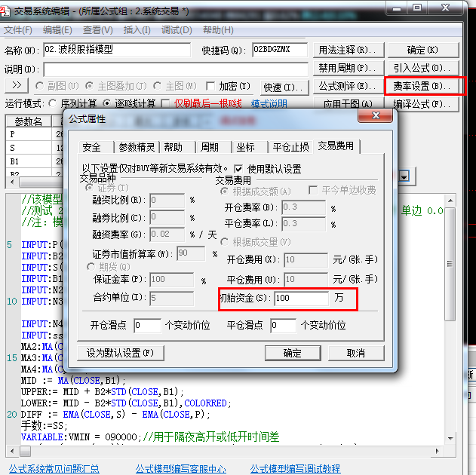The image size is (476, 475).
Task: Click the 平仓滑点 input field
Action: tap(283, 326)
